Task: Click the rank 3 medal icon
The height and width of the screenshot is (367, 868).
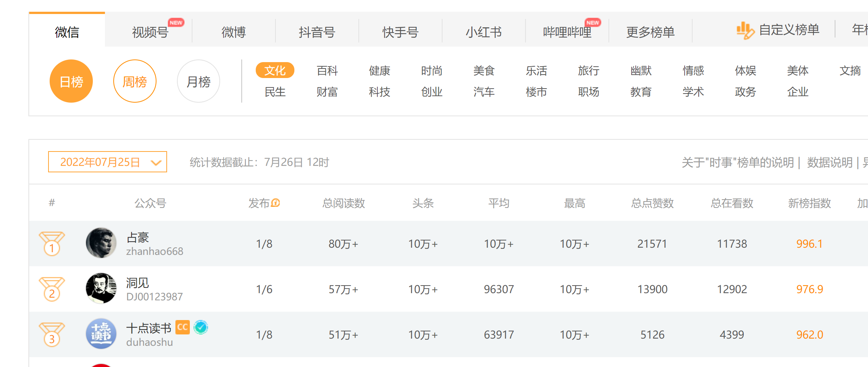Action: pos(52,334)
